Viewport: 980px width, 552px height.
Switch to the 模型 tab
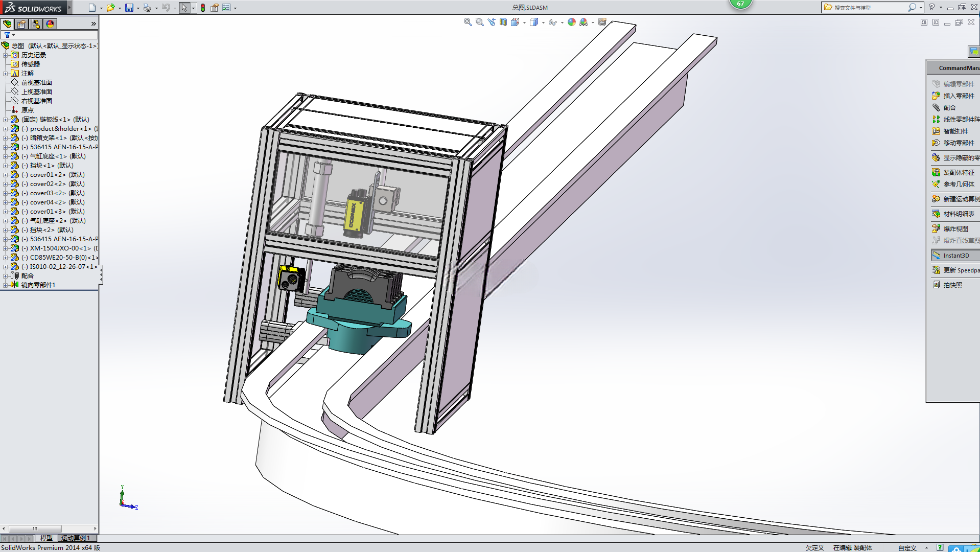[x=46, y=538]
